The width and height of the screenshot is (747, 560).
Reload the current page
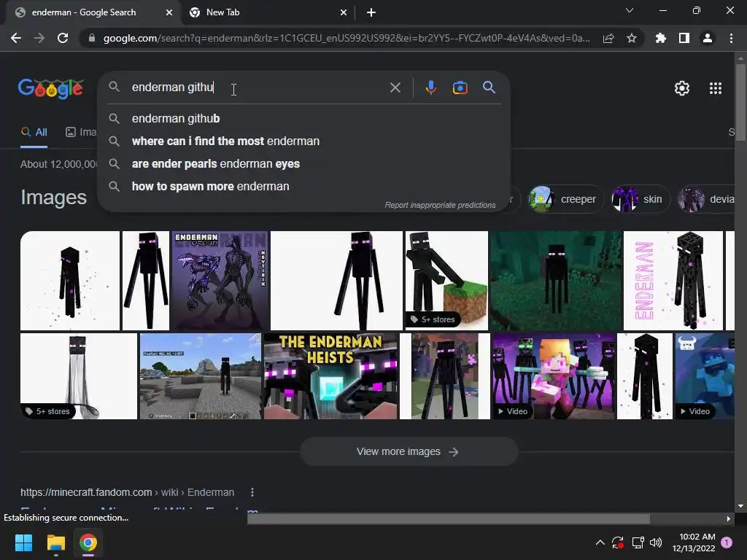[63, 38]
